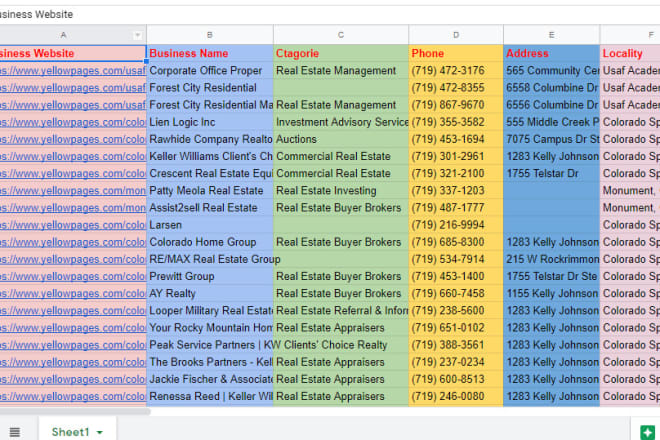Select cell Your Rocky Mountain Hom

(x=210, y=328)
